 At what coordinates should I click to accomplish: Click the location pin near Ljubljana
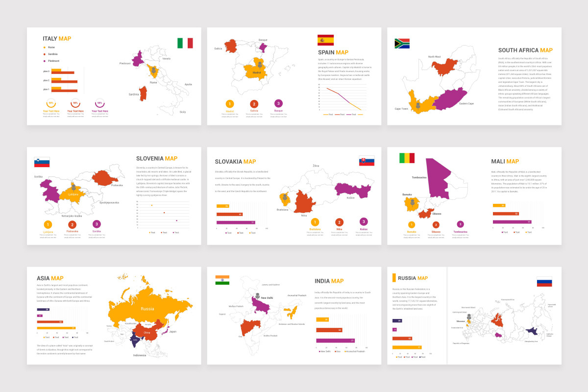click(73, 187)
